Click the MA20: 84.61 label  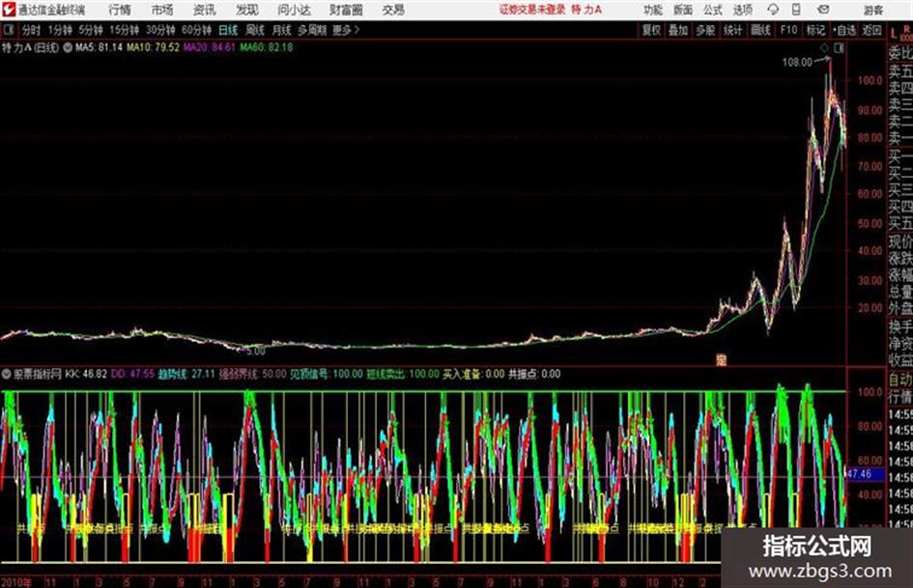pyautogui.click(x=209, y=47)
